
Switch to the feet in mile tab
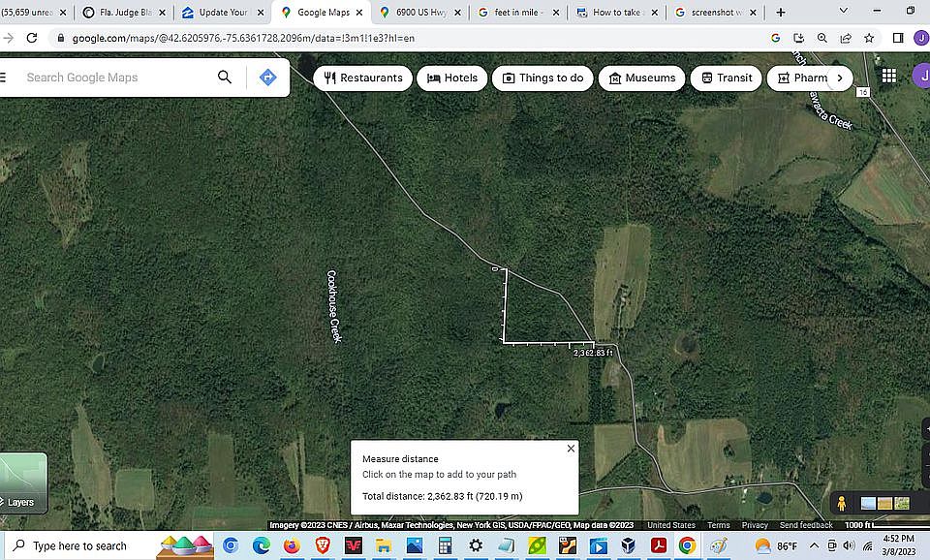click(517, 12)
